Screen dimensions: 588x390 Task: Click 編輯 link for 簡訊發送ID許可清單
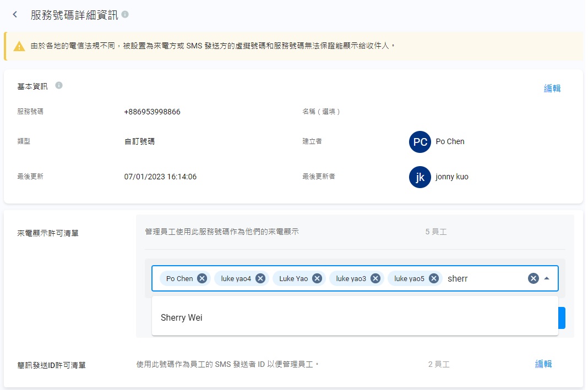point(543,364)
